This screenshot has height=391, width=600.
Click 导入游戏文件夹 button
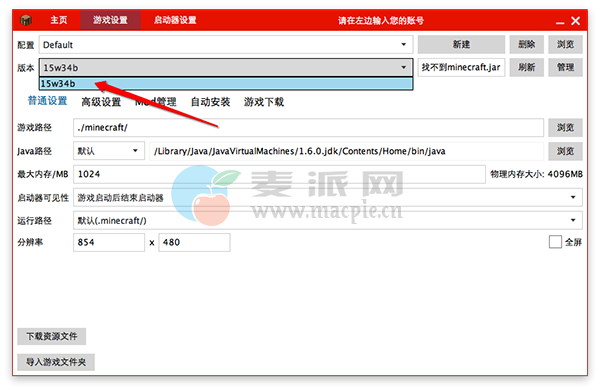coord(56,362)
